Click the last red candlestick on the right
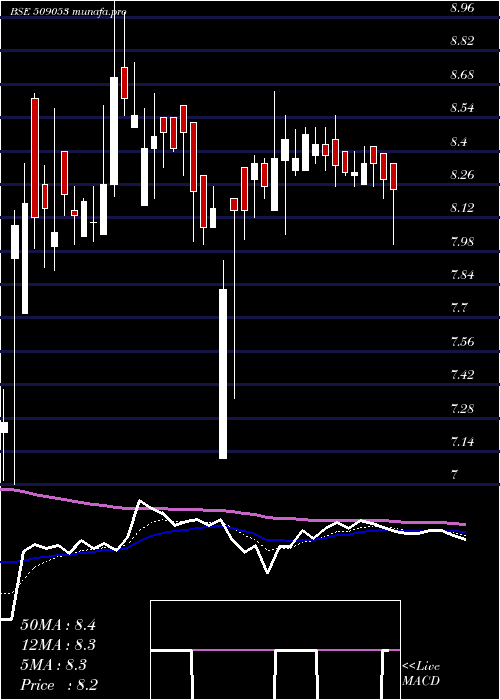 pos(393,177)
